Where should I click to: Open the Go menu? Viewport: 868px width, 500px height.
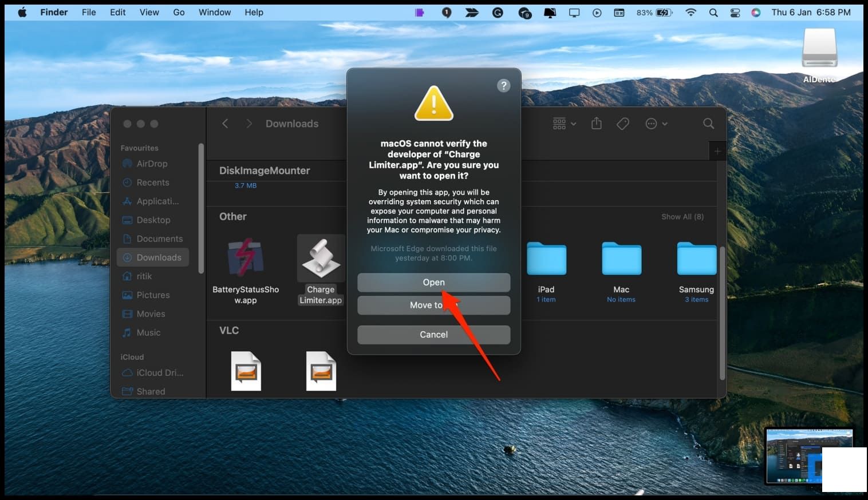179,12
